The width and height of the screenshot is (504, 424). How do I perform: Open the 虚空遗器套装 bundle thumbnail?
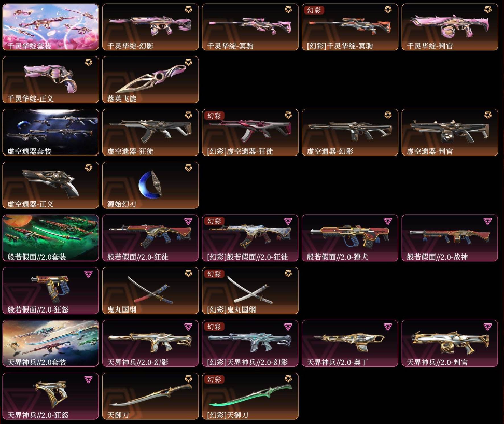tap(50, 132)
